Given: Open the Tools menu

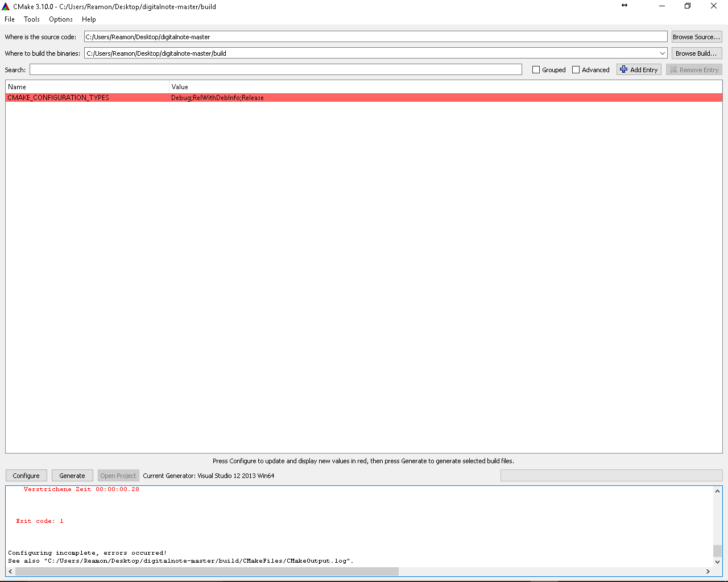Looking at the screenshot, I should tap(32, 19).
